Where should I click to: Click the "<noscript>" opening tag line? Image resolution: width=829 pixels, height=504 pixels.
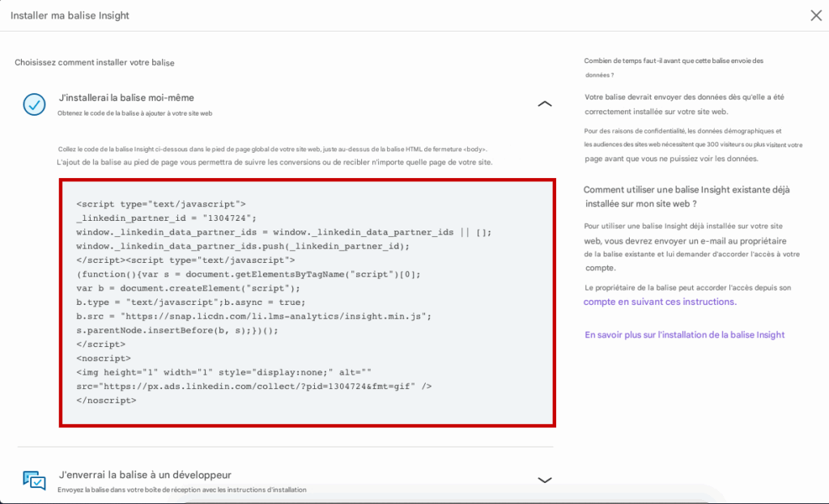103,358
